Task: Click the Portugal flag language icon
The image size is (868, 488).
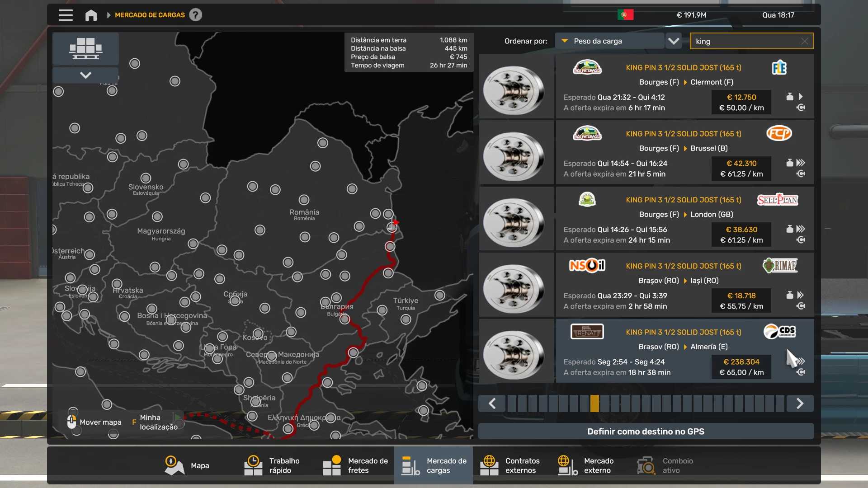Action: (x=625, y=15)
